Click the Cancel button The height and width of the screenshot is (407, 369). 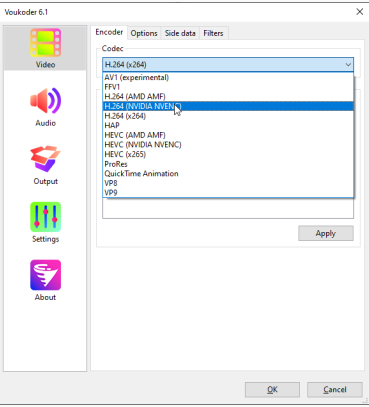click(x=335, y=389)
